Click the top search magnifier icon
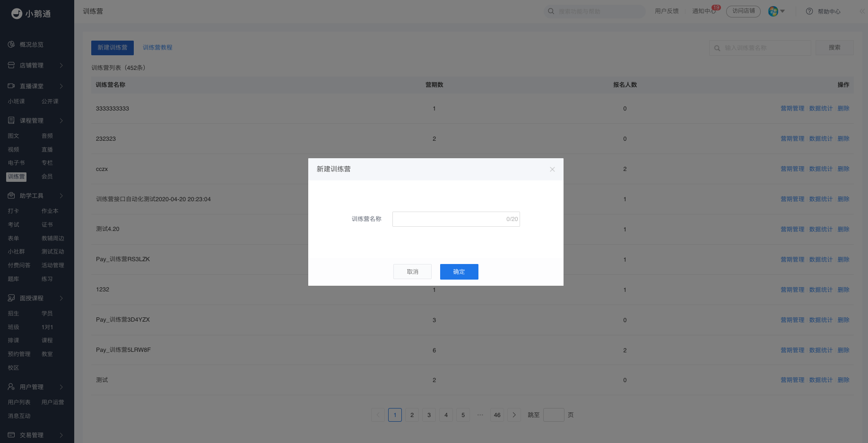Screen dimensions: 868x443 coord(551,11)
